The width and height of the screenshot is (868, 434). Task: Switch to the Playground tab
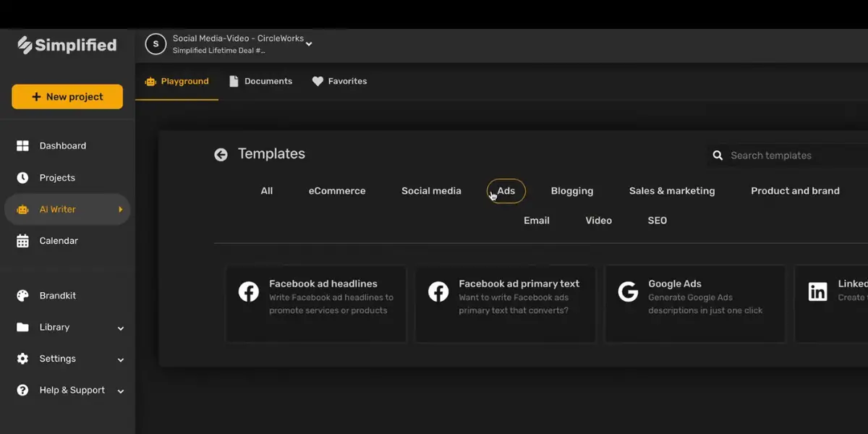tap(176, 82)
